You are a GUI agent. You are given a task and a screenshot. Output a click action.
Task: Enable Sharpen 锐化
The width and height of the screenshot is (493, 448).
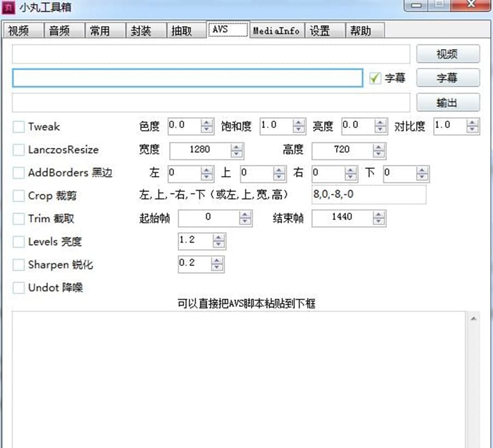click(18, 264)
